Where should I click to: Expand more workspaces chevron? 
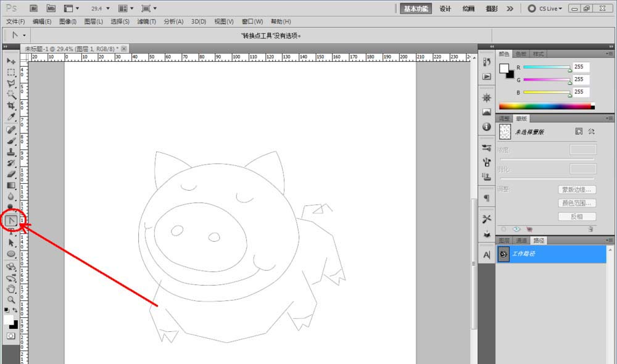point(510,8)
